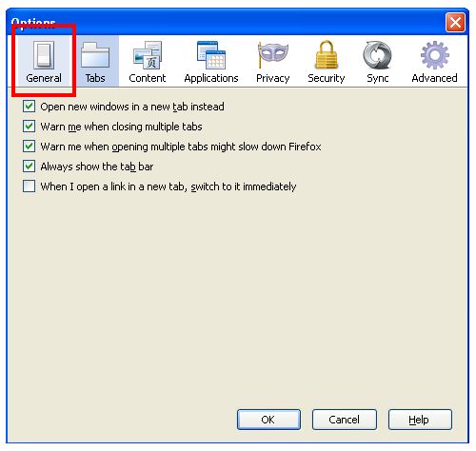Select the Security padlock icon
The height and width of the screenshot is (451, 476).
[327, 55]
